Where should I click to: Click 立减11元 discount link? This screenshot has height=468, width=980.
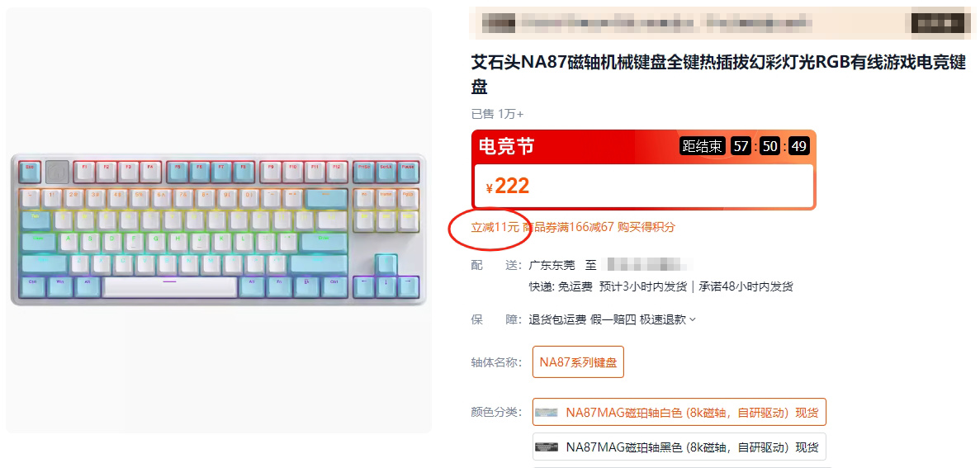point(495,227)
